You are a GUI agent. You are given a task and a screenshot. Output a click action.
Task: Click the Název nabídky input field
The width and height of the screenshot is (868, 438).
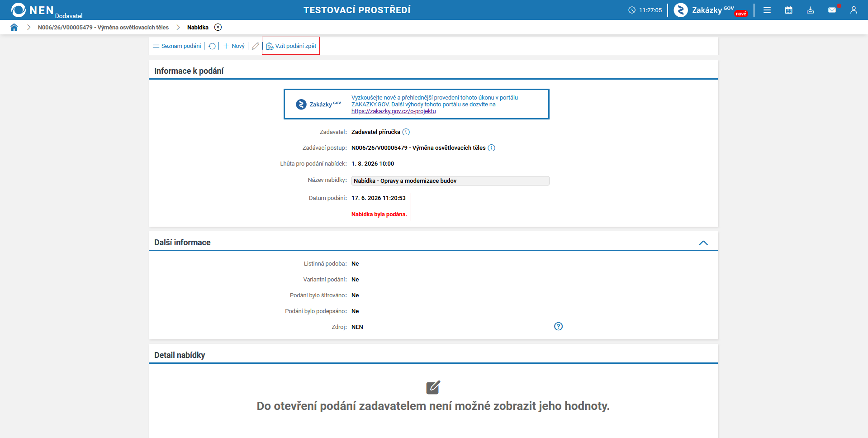pos(451,181)
